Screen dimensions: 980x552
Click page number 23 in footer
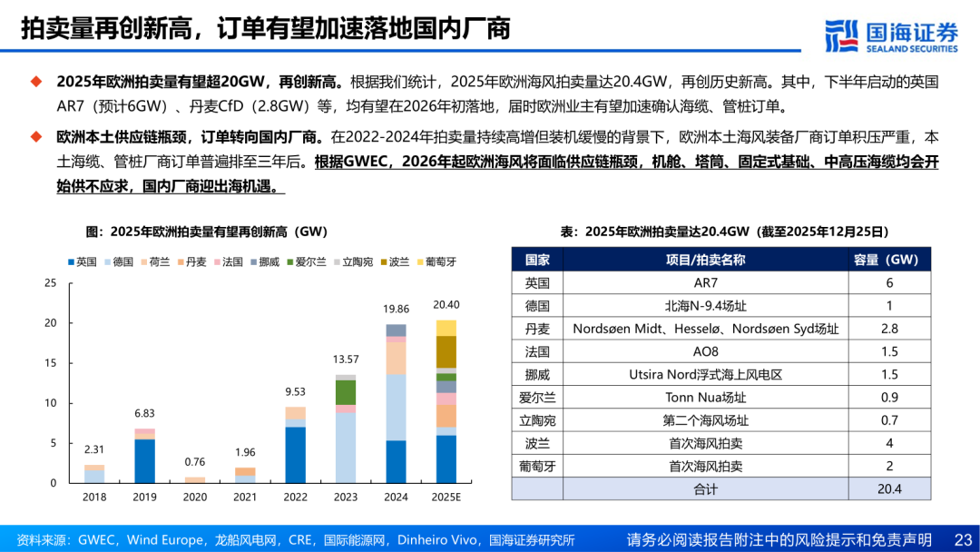[x=962, y=539]
